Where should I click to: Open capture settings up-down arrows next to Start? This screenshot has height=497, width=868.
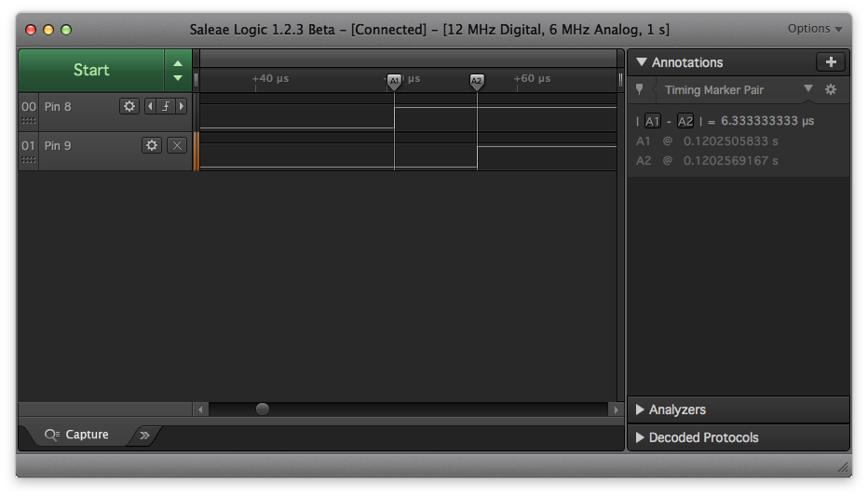(178, 71)
